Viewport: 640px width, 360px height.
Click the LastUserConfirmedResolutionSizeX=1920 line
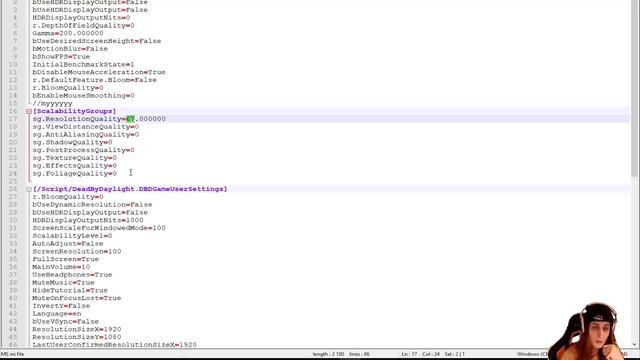coord(114,344)
